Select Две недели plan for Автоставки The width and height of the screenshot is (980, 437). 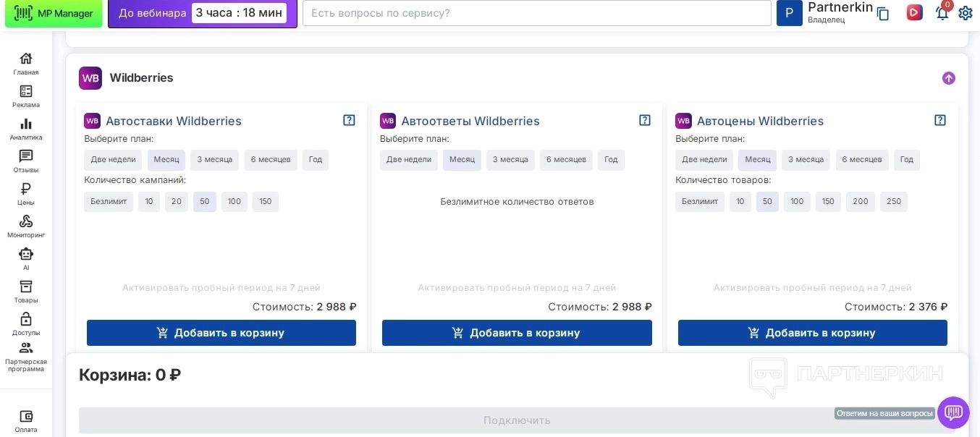(113, 160)
